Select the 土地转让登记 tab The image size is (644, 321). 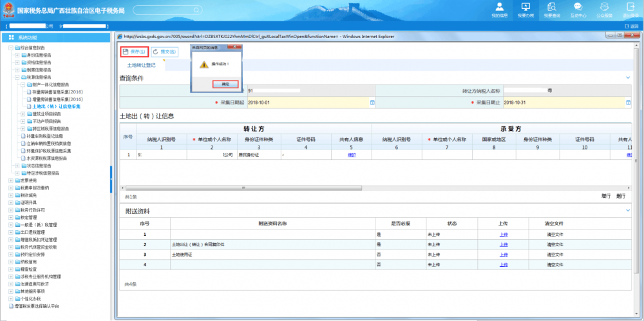click(x=142, y=65)
